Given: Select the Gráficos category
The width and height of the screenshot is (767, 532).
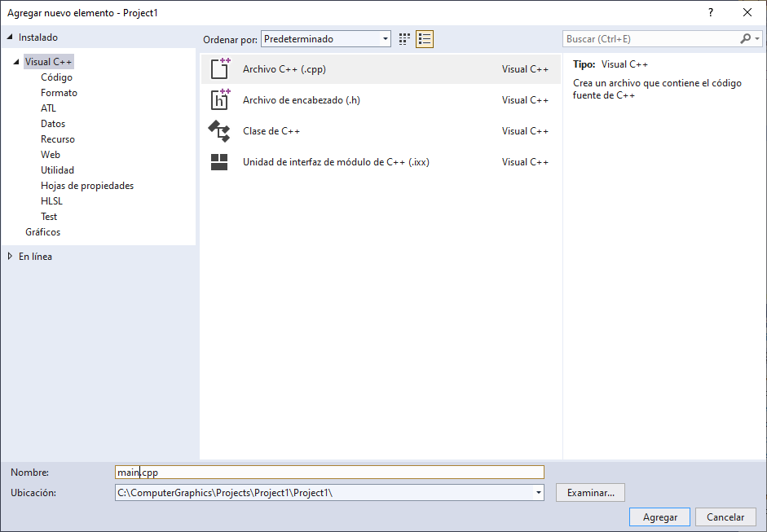Looking at the screenshot, I should (42, 232).
